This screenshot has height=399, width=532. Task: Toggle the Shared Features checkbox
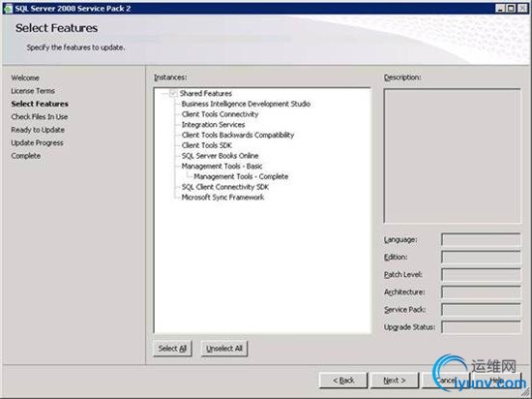pos(173,93)
